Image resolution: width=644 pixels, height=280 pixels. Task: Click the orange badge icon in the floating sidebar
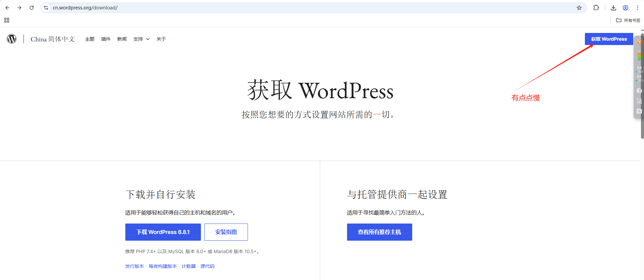pyautogui.click(x=639, y=42)
